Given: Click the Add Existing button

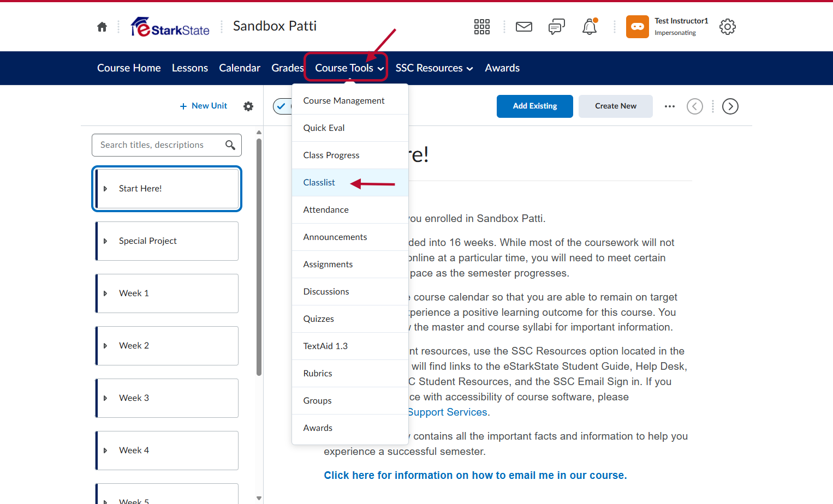Looking at the screenshot, I should tap(535, 106).
